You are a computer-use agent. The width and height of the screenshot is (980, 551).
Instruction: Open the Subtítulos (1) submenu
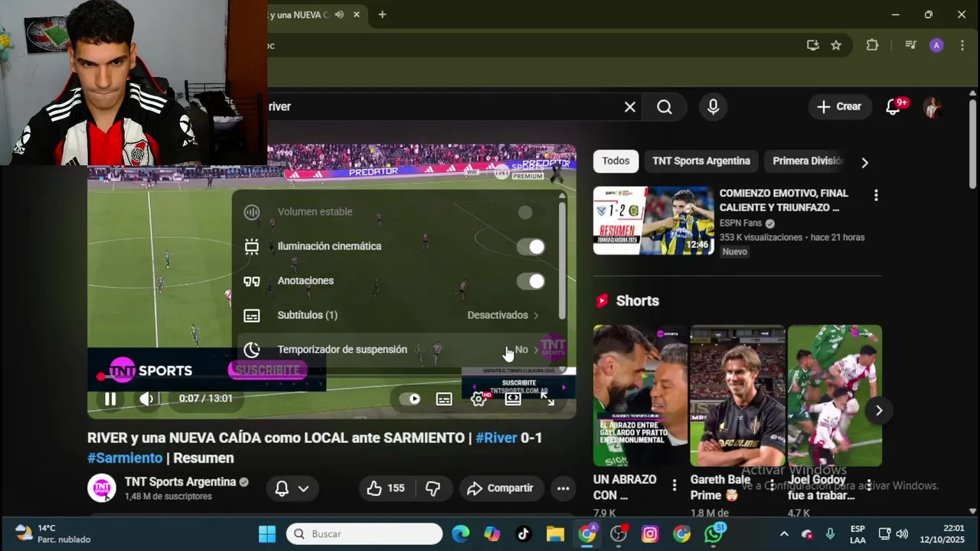tap(397, 315)
